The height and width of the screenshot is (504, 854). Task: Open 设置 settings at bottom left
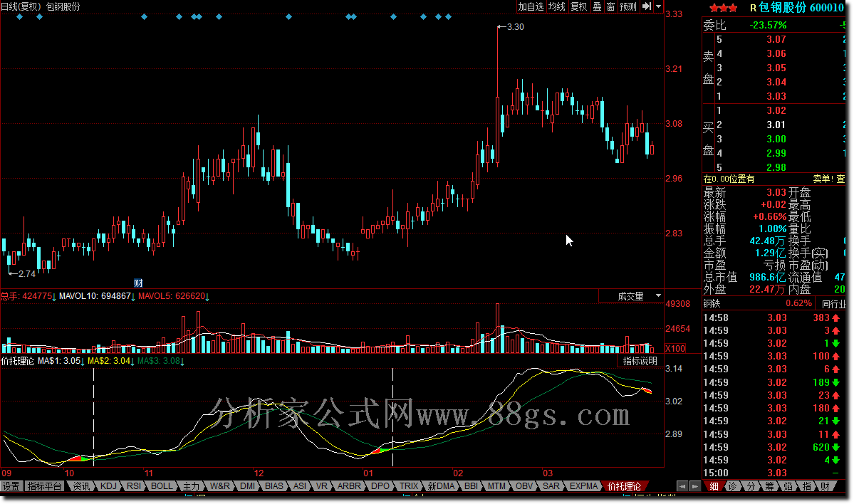pos(11,486)
